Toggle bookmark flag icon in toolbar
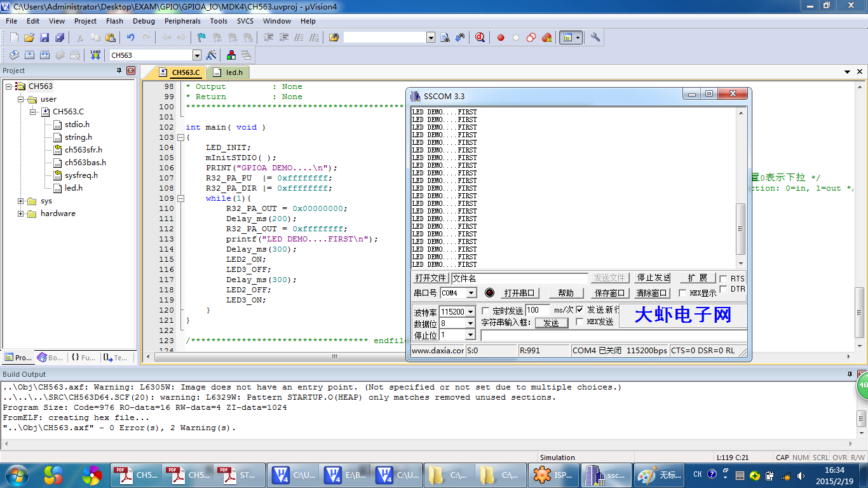Image resolution: width=868 pixels, height=488 pixels. 201,37
